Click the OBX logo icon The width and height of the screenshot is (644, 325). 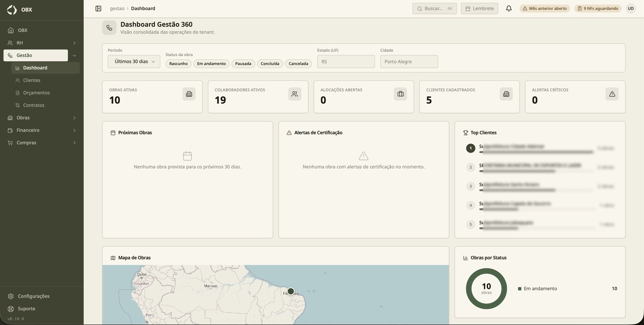coord(12,10)
